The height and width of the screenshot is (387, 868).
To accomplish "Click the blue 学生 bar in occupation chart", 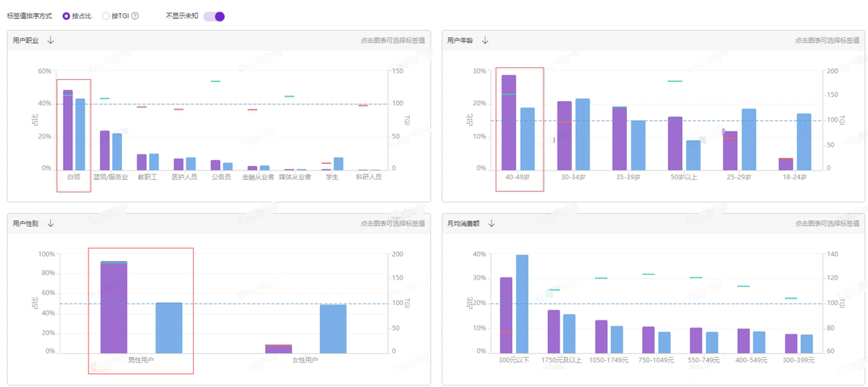I will (338, 164).
